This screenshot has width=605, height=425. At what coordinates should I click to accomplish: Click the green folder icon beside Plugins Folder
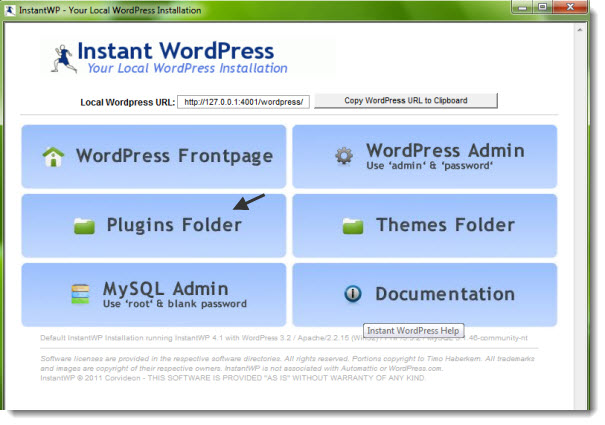84,226
